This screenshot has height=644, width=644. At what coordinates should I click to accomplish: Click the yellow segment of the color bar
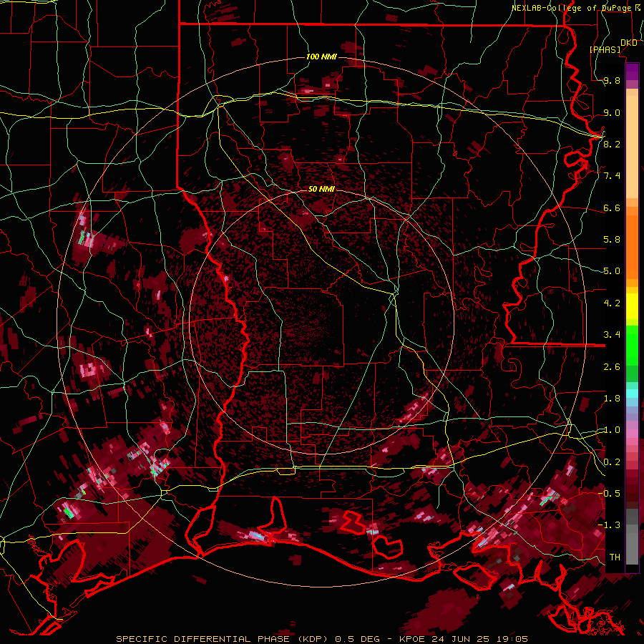(x=632, y=306)
